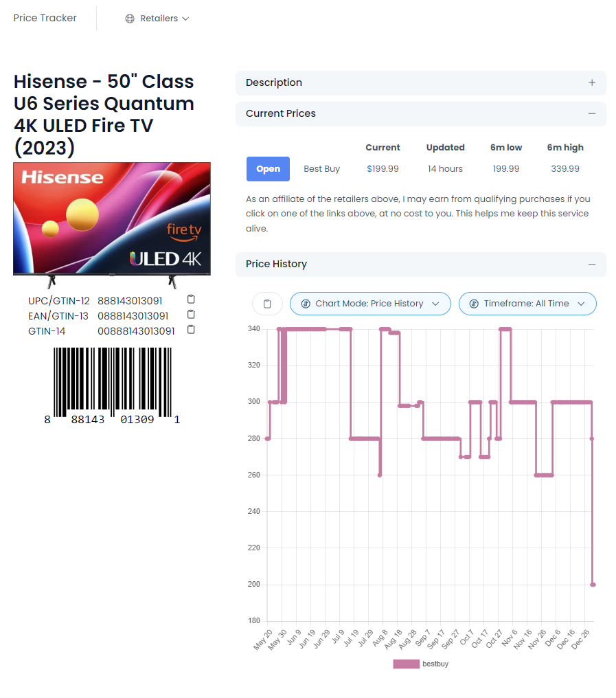Click the Open button for Best Buy
Image resolution: width=616 pixels, height=698 pixels.
(x=268, y=169)
